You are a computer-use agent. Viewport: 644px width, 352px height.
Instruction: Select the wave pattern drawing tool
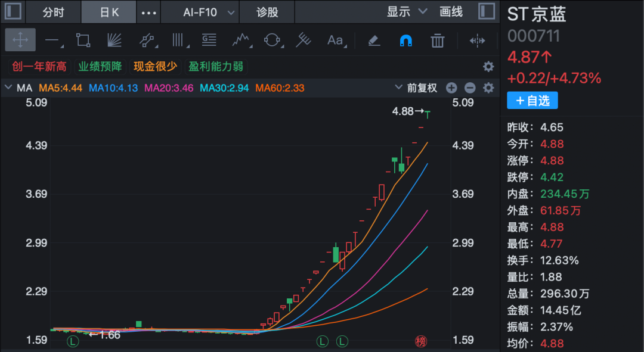[240, 40]
